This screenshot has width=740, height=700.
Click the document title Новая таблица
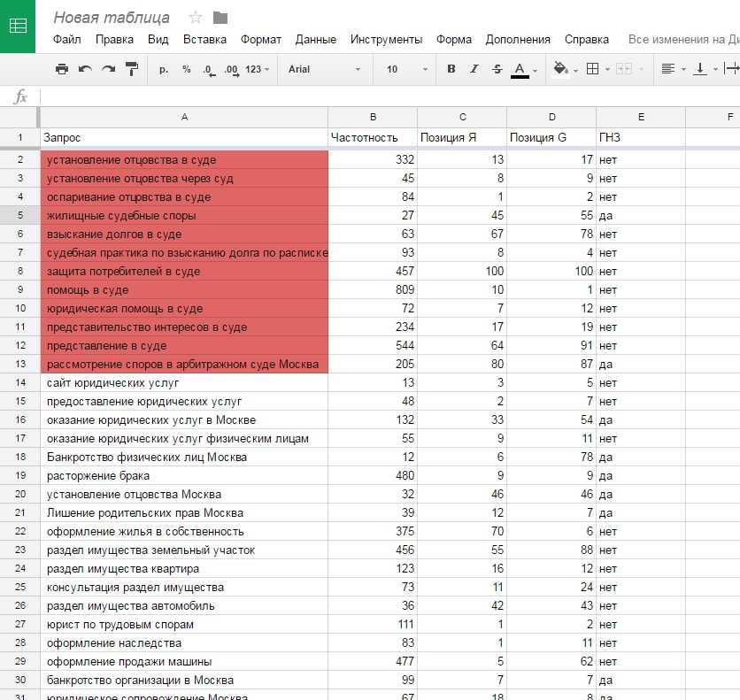(112, 18)
